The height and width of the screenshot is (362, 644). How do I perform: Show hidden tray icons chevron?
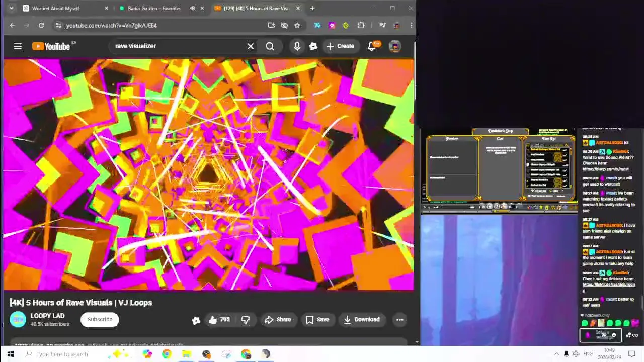pyautogui.click(x=556, y=354)
